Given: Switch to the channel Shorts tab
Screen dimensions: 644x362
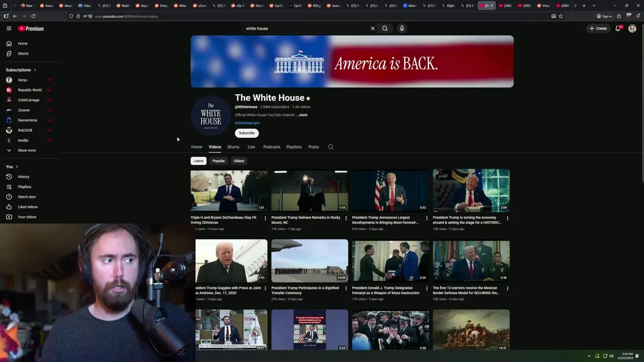Looking at the screenshot, I should [233, 147].
